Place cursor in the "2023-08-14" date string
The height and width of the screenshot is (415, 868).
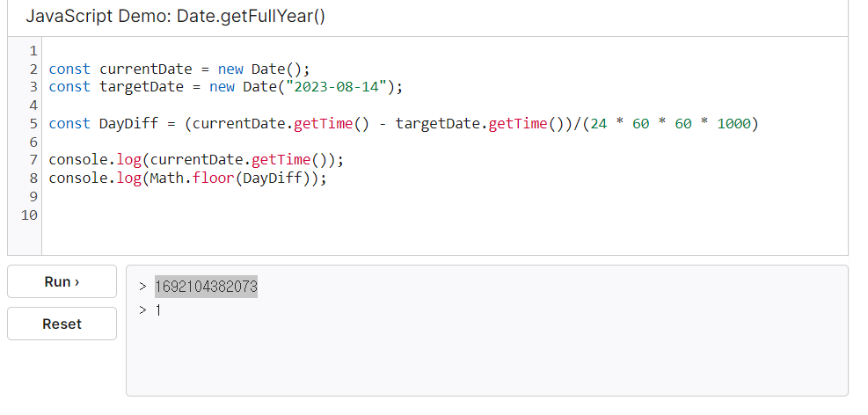[x=339, y=87]
